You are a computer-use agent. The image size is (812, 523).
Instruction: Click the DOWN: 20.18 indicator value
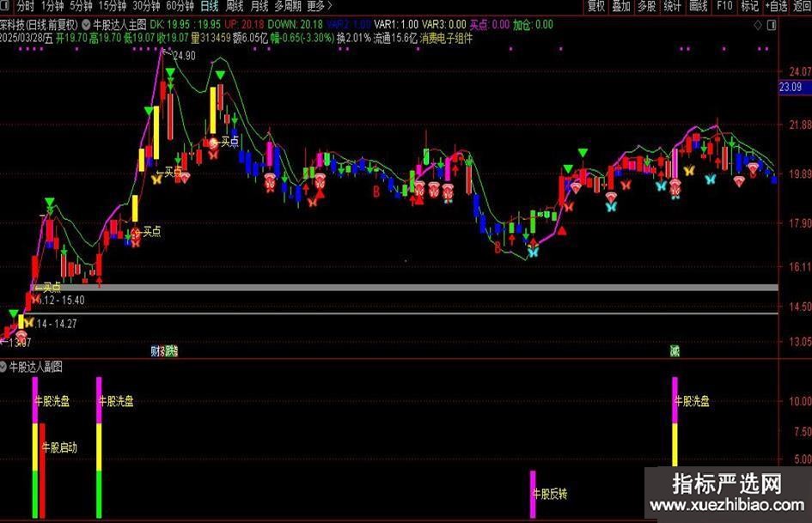point(296,24)
